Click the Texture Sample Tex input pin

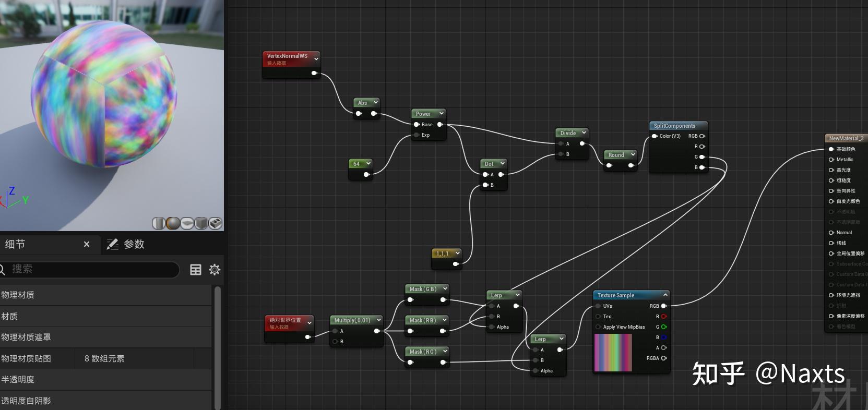coord(598,317)
